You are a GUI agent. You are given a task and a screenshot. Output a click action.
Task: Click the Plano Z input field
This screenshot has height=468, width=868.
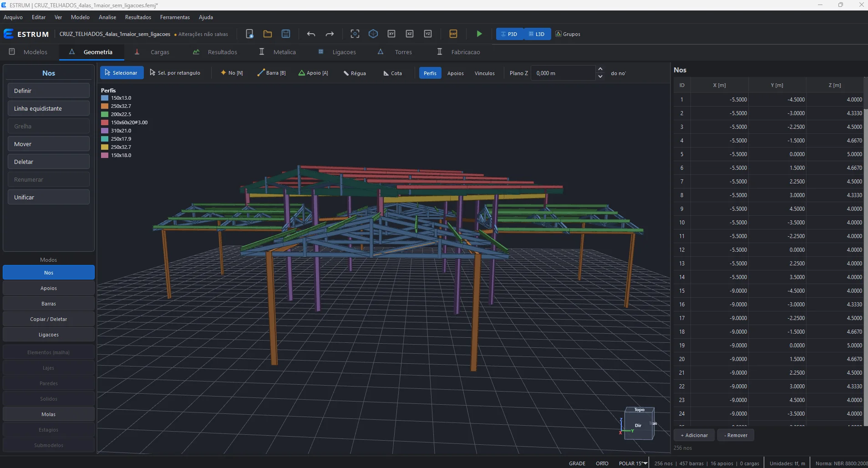[563, 73]
